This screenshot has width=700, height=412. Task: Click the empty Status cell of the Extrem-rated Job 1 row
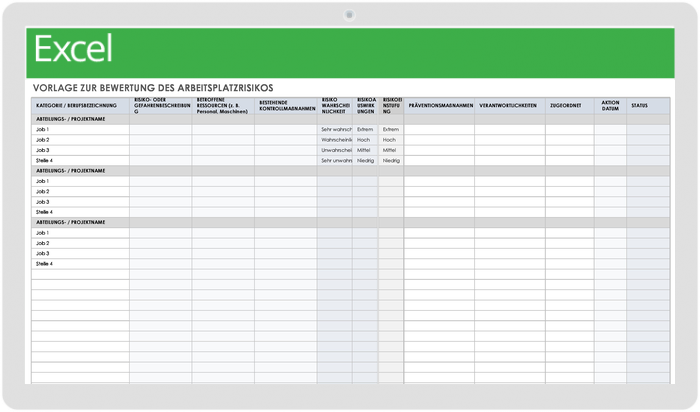click(x=648, y=129)
